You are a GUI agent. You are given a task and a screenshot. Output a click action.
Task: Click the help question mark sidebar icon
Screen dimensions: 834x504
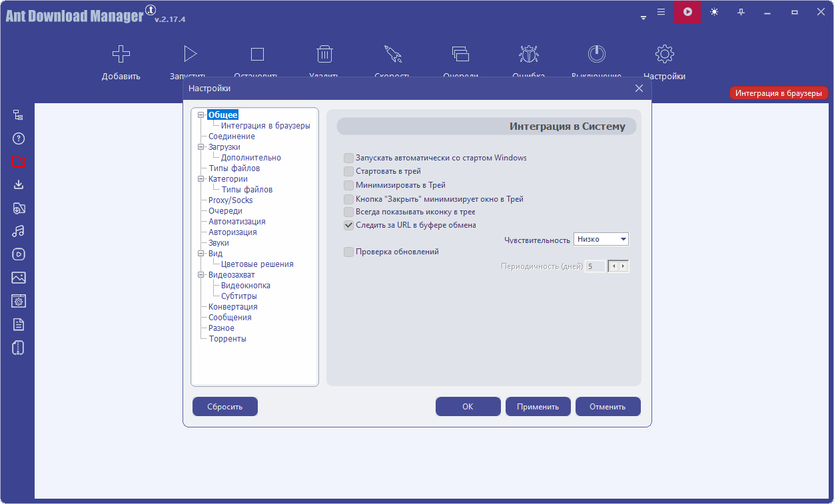coord(19,138)
